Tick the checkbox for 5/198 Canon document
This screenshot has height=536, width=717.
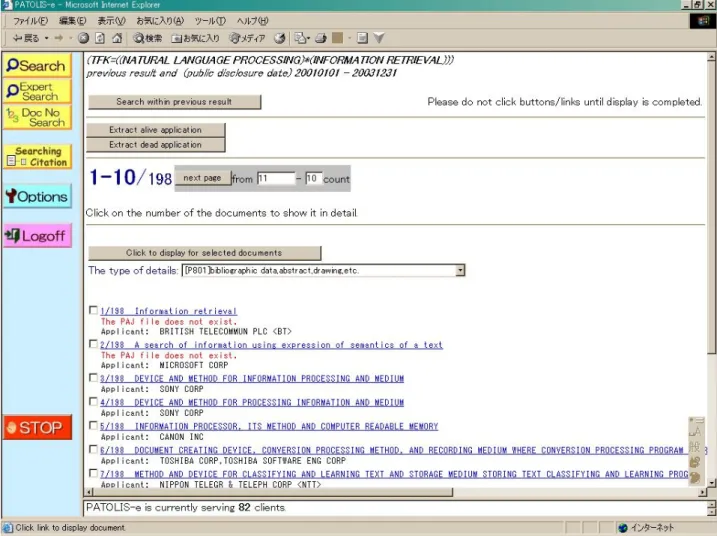click(93, 425)
